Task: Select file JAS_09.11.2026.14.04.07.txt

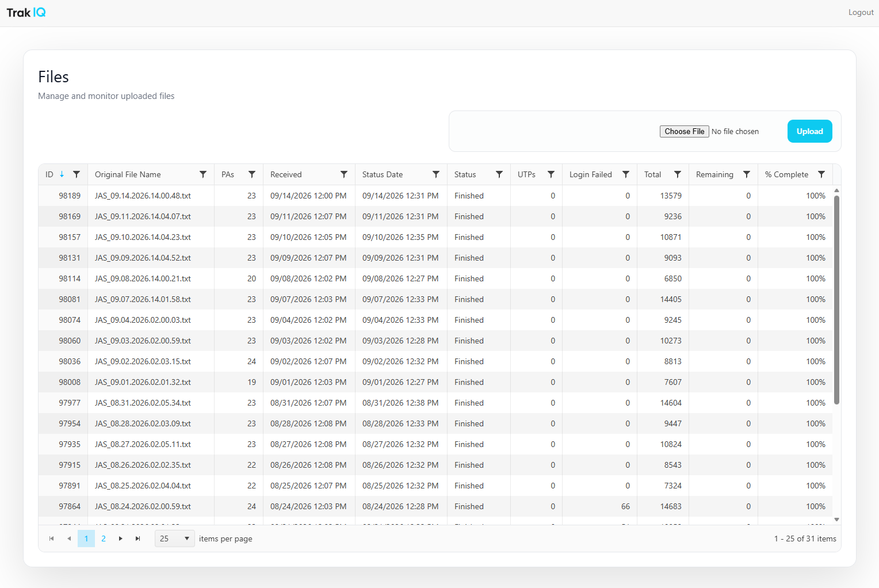Action: coord(143,216)
